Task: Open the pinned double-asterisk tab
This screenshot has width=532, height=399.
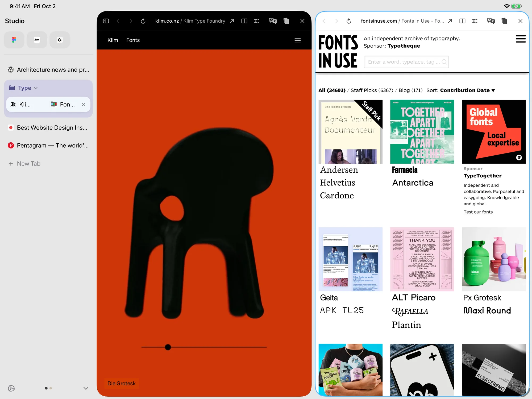Action: coord(37,40)
